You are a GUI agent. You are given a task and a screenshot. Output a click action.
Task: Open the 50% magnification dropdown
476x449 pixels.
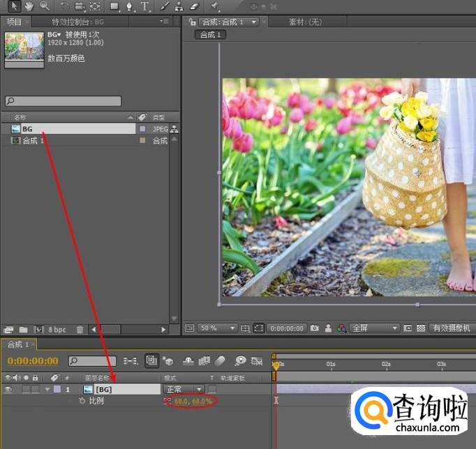[217, 328]
